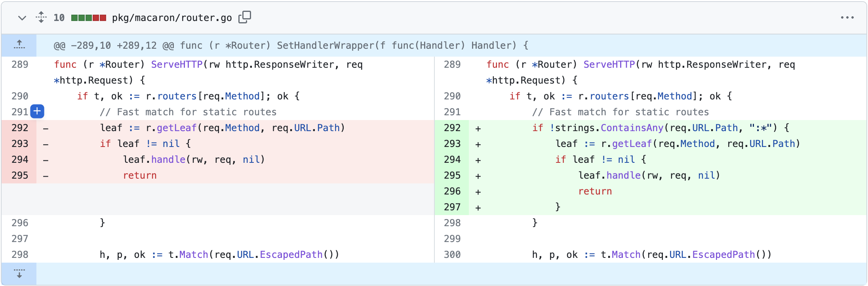Copy the pkg/macaron/router.go file path

[245, 17]
